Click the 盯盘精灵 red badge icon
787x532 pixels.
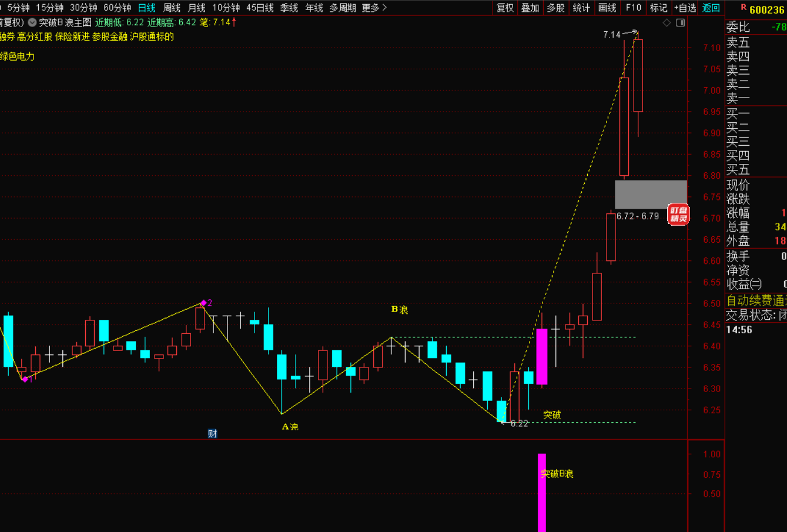click(x=678, y=214)
